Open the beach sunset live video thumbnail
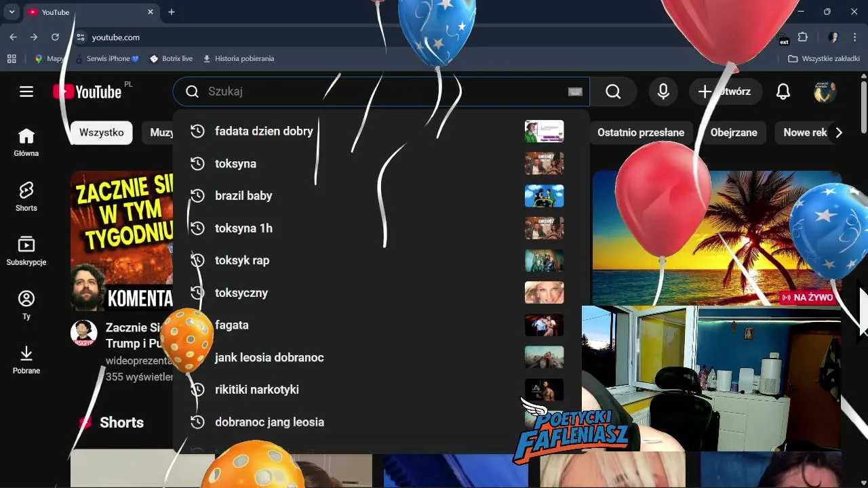 (717, 237)
